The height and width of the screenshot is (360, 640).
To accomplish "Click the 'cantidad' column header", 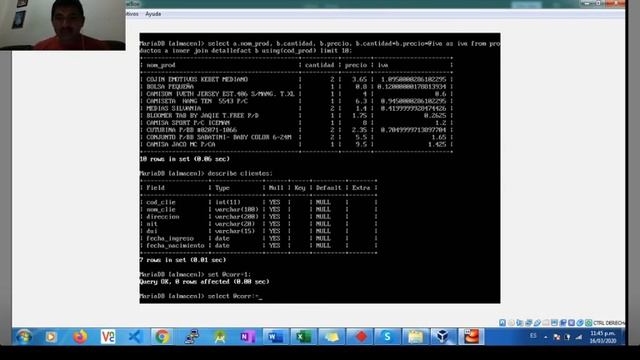I will [x=319, y=65].
